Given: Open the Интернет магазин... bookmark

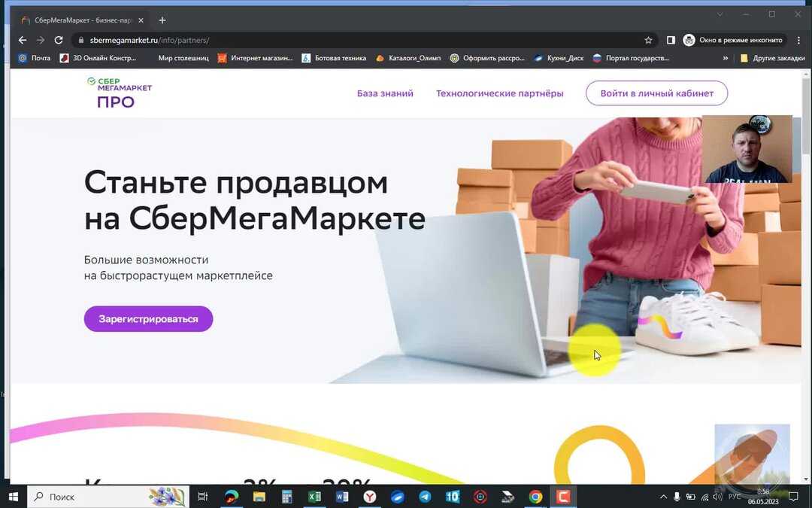Looking at the screenshot, I should (256, 58).
